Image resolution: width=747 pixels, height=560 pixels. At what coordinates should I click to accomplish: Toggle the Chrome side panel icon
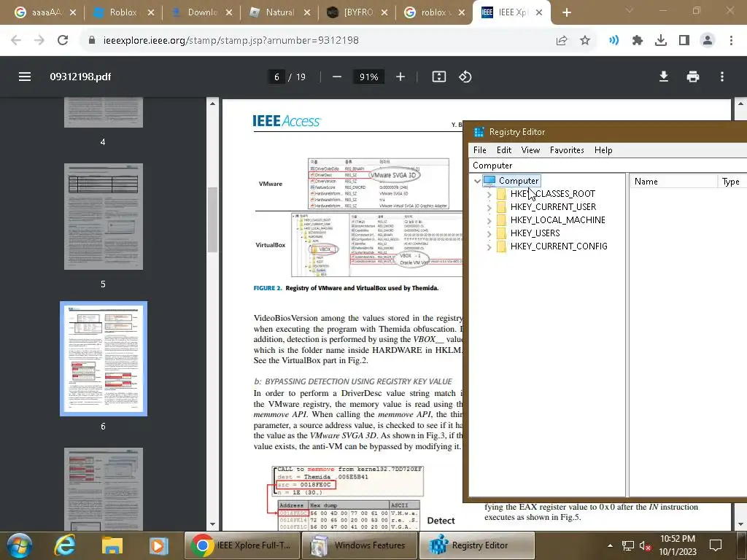pyautogui.click(x=684, y=41)
